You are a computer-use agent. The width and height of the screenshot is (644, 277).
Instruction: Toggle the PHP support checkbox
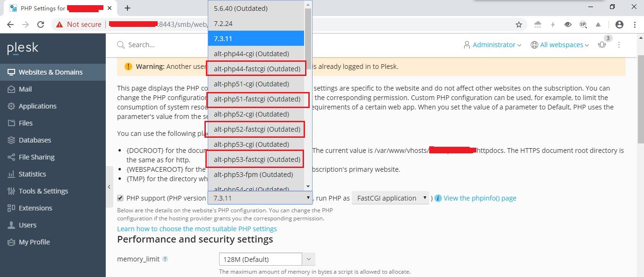pos(120,198)
